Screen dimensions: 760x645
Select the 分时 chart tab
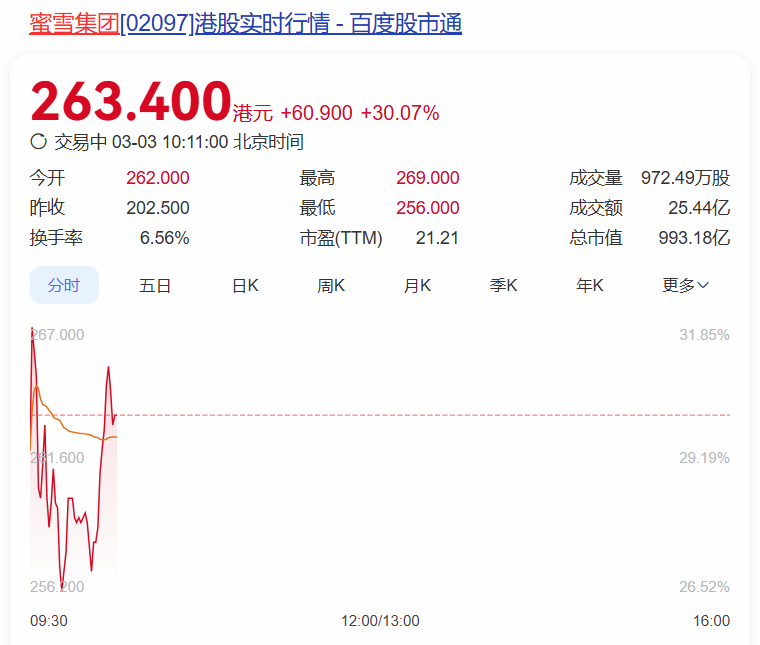tap(64, 285)
